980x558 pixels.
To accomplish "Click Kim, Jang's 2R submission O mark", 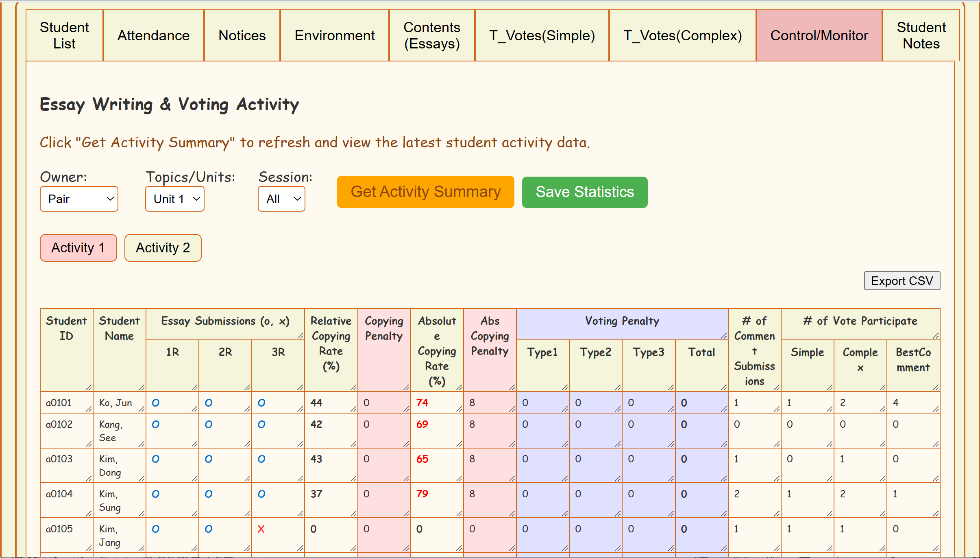I will 208,529.
